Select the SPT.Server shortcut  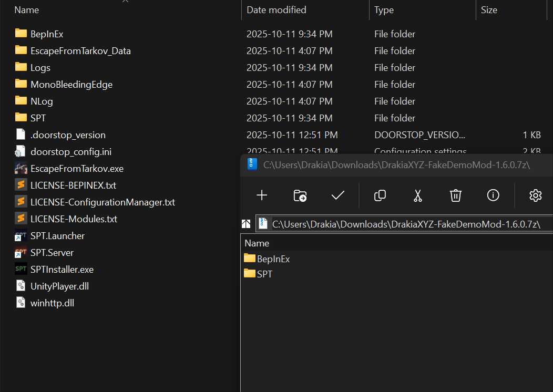44,252
